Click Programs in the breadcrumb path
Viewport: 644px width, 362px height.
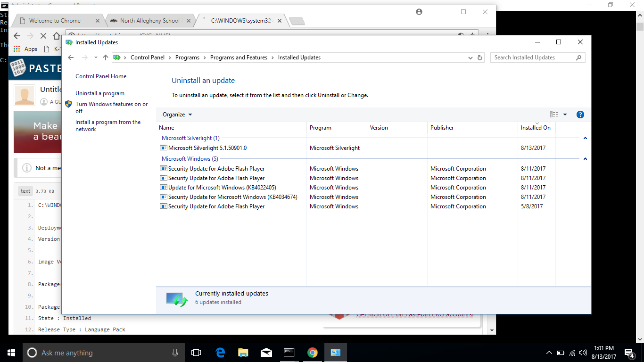coord(187,58)
